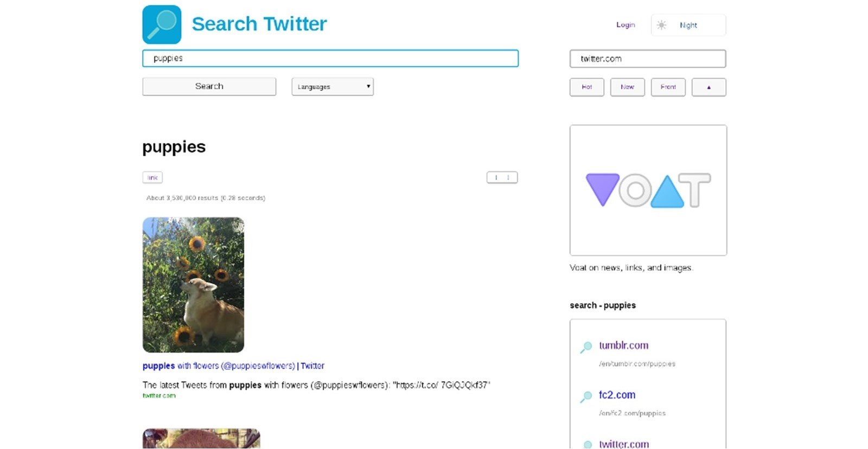The width and height of the screenshot is (868, 449).
Task: Click 'About 3,530,000 results' text
Action: point(206,198)
